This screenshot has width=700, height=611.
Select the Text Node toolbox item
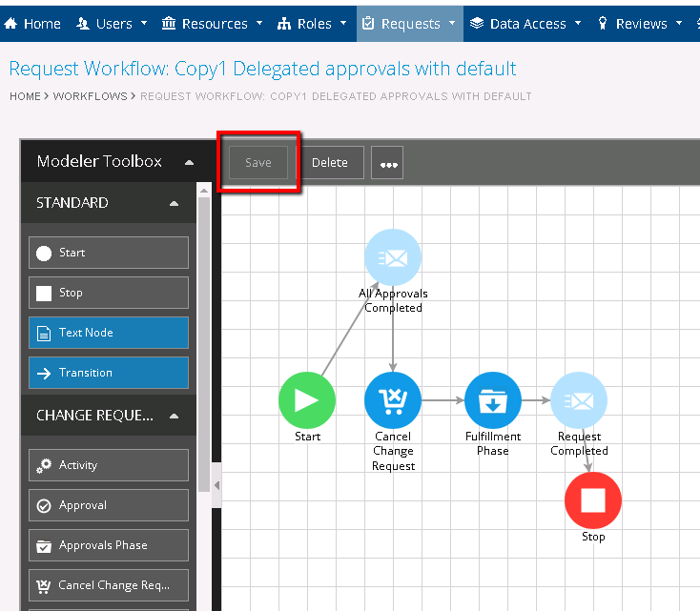pos(109,333)
